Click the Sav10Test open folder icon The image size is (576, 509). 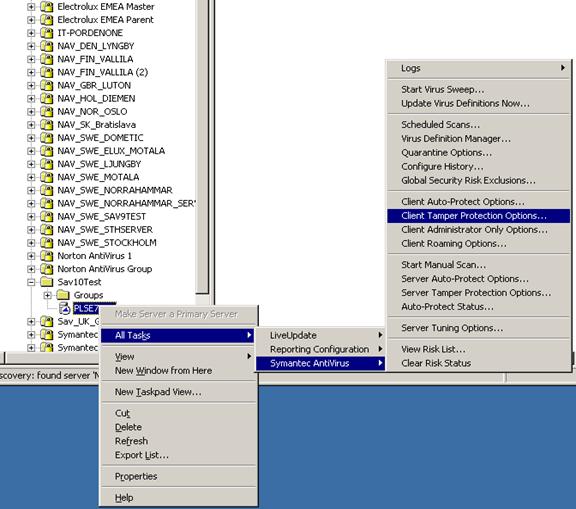[47, 282]
